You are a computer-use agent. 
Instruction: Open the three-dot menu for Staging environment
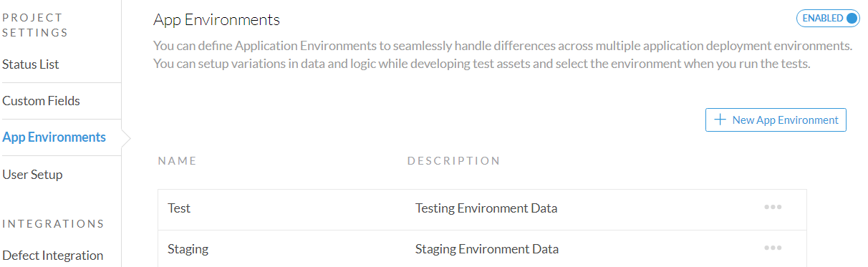point(773,248)
